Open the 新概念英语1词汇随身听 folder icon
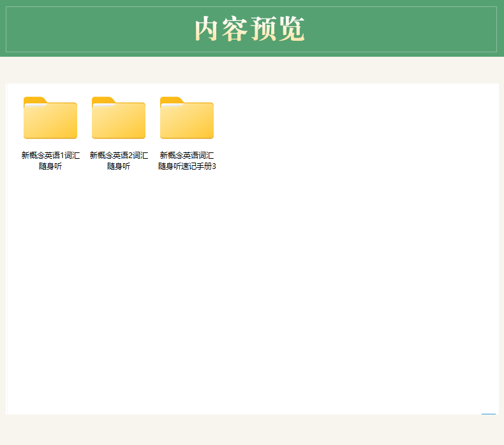Image resolution: width=504 pixels, height=445 pixels. (50, 118)
